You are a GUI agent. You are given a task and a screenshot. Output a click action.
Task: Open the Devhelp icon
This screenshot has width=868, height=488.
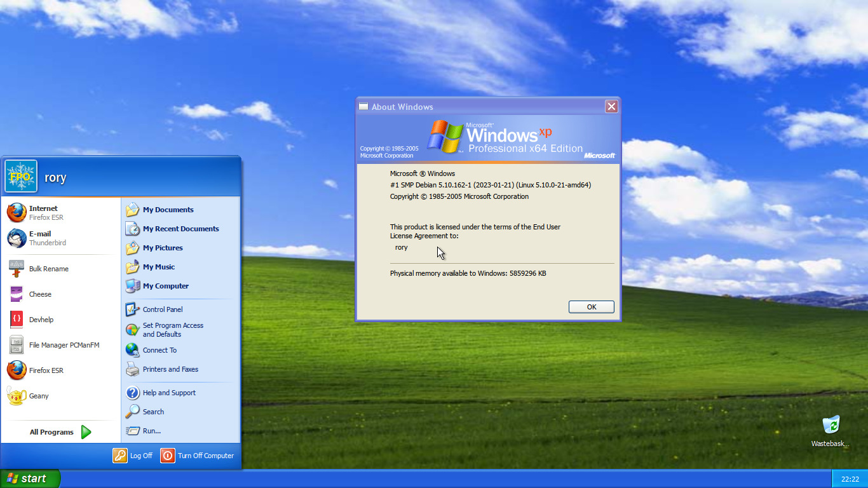click(17, 320)
